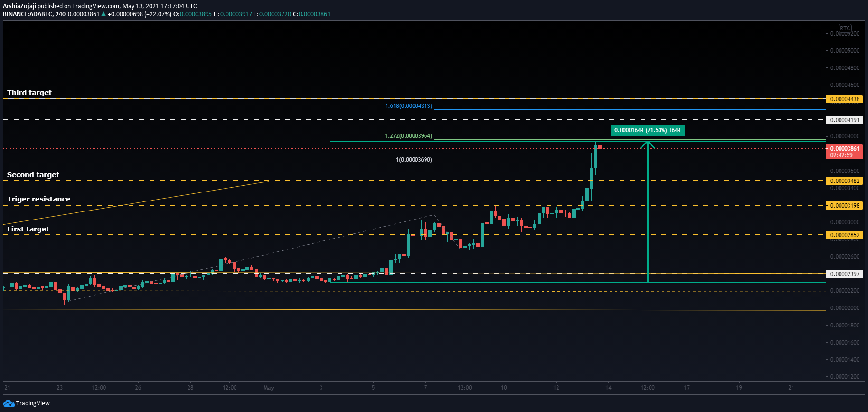Click the 'Second target' label
The width and height of the screenshot is (868, 412).
pyautogui.click(x=33, y=175)
